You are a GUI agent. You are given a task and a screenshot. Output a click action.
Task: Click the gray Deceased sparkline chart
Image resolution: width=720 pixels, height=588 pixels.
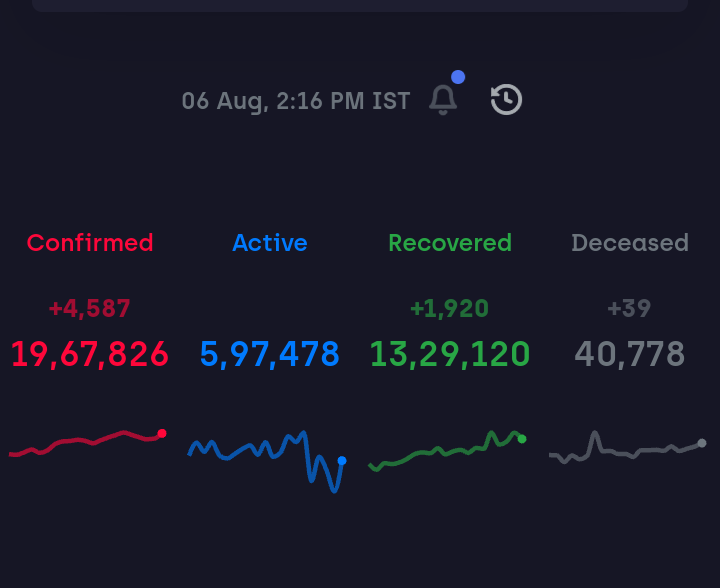pyautogui.click(x=628, y=447)
